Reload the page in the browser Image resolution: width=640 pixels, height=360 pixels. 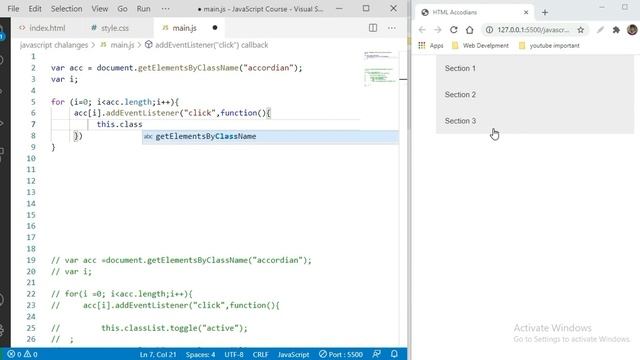[453, 30]
